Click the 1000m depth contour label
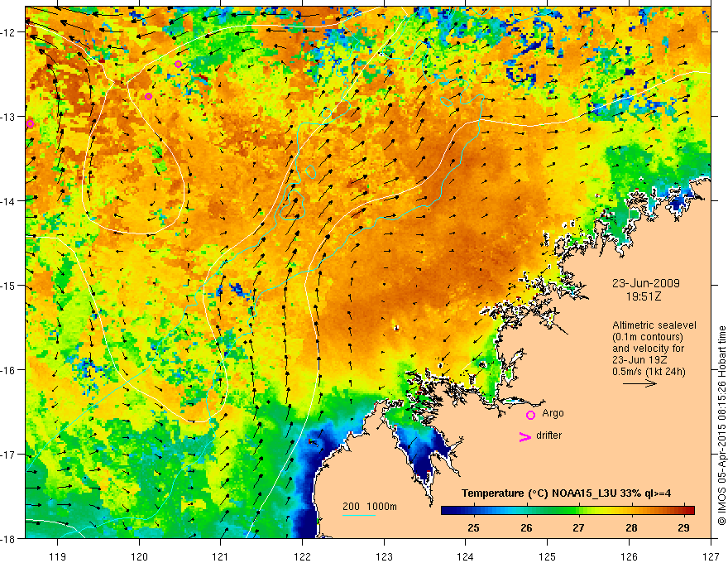728x563 pixels. 381,507
